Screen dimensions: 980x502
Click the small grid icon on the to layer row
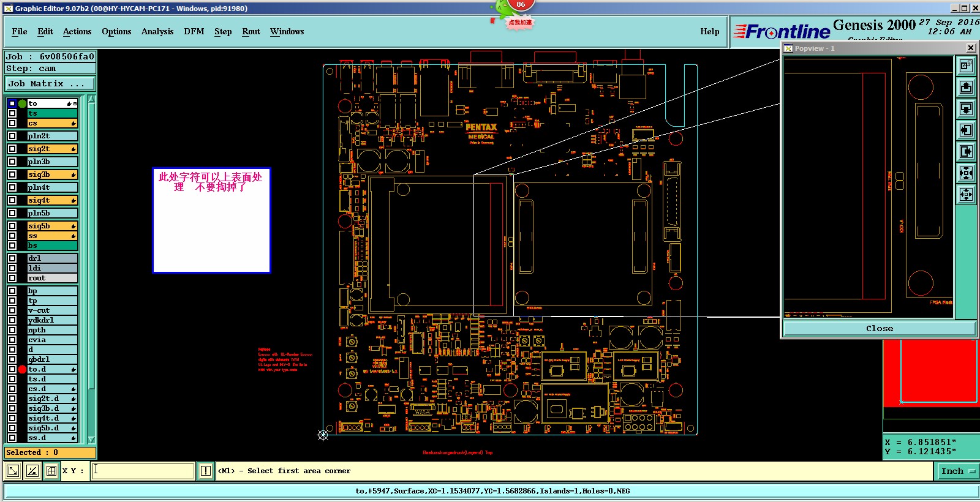(75, 103)
